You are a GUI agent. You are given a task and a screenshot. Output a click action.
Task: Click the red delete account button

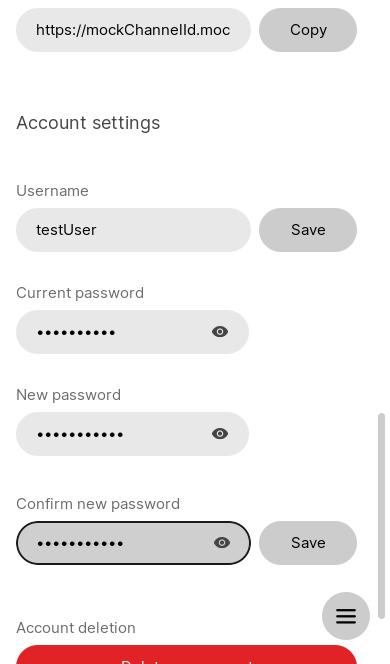pos(186,655)
